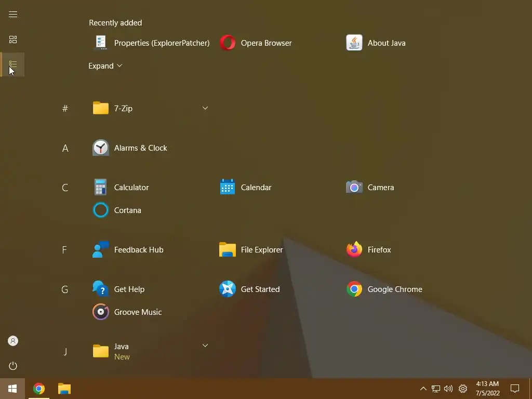The image size is (532, 399).
Task: Click the "Properties (ExplorerPatcher)" label
Action: point(162,43)
